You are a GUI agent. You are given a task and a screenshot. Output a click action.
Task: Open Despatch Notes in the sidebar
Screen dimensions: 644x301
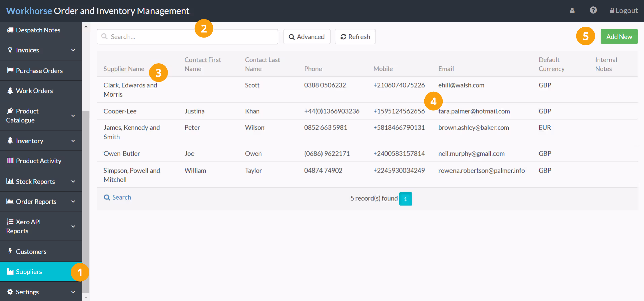coord(41,30)
